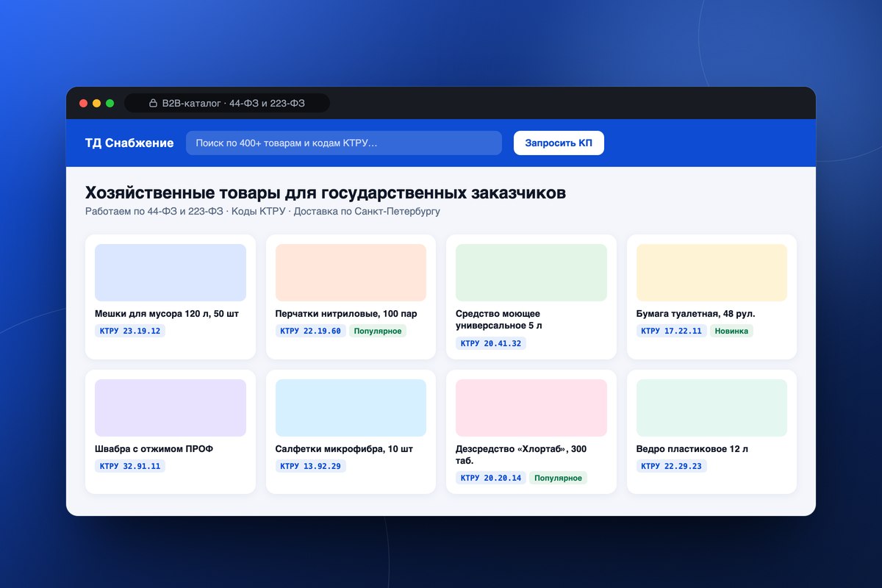
Task: Open the Средство моющее универсальное image
Action: (531, 273)
